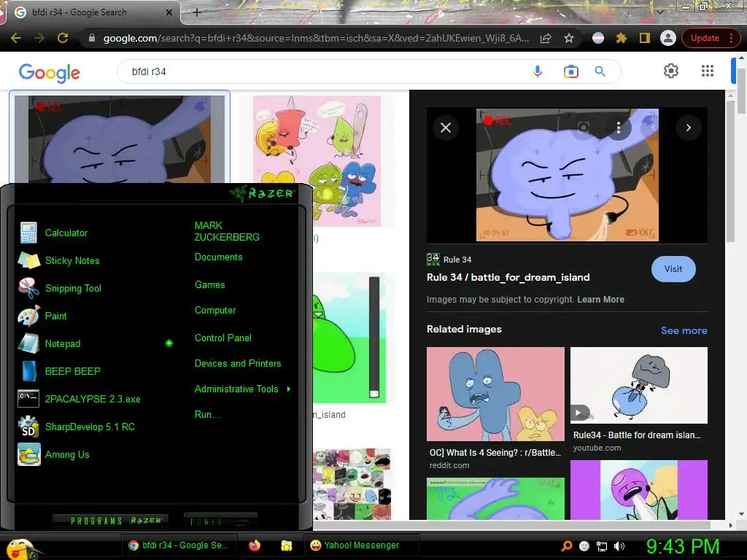
Task: Open the Learn More copyright link
Action: [601, 300]
